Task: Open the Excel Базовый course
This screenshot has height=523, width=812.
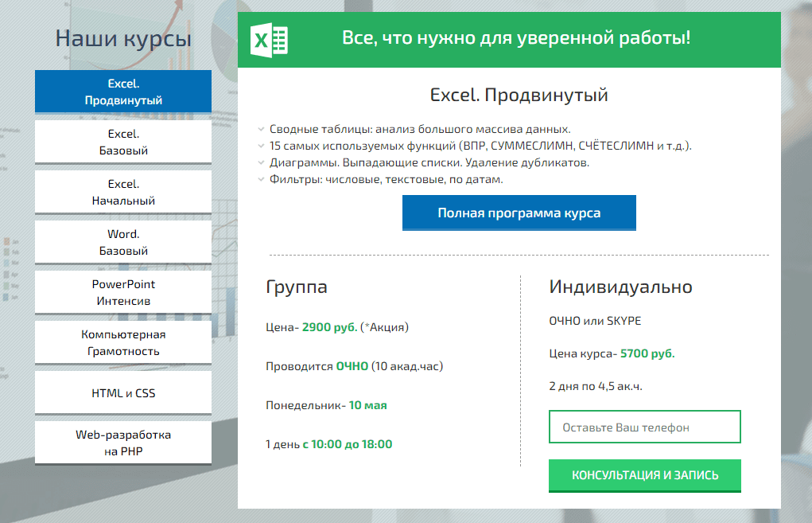Action: pos(123,142)
